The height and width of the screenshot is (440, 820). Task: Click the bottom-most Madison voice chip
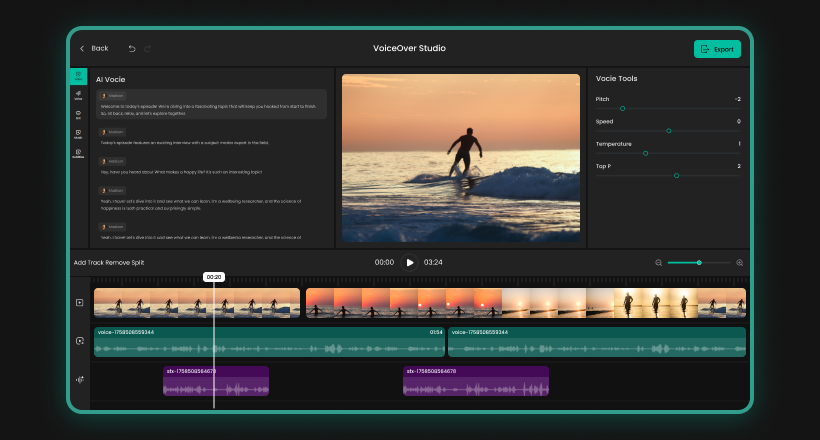(x=112, y=227)
